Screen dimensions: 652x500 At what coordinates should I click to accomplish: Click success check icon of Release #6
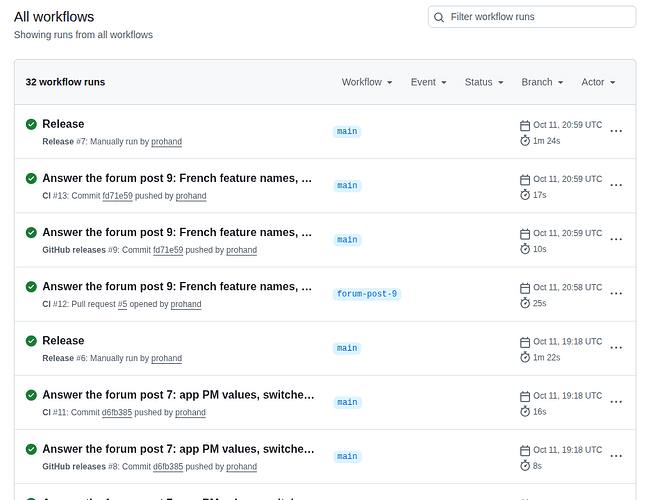tap(31, 341)
